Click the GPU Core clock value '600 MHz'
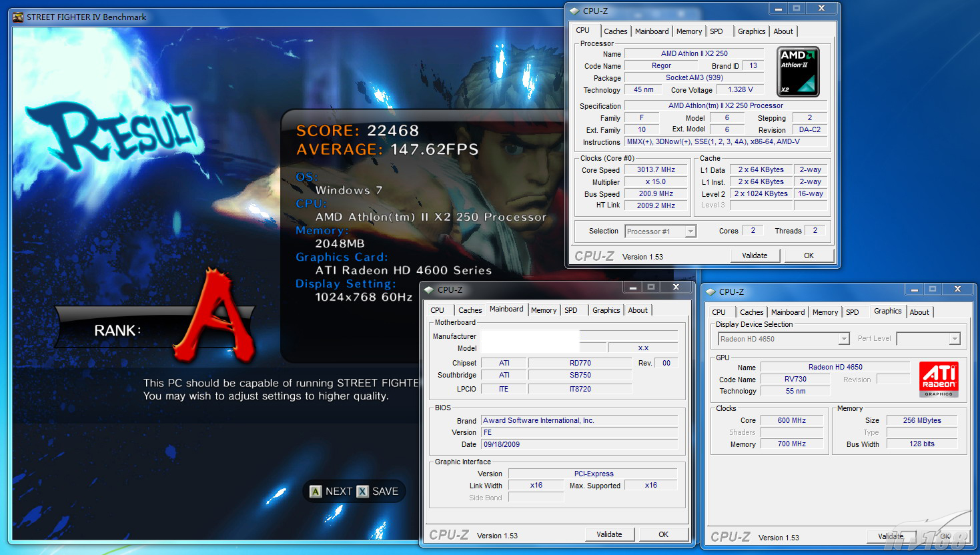This screenshot has width=980, height=555. click(x=792, y=420)
